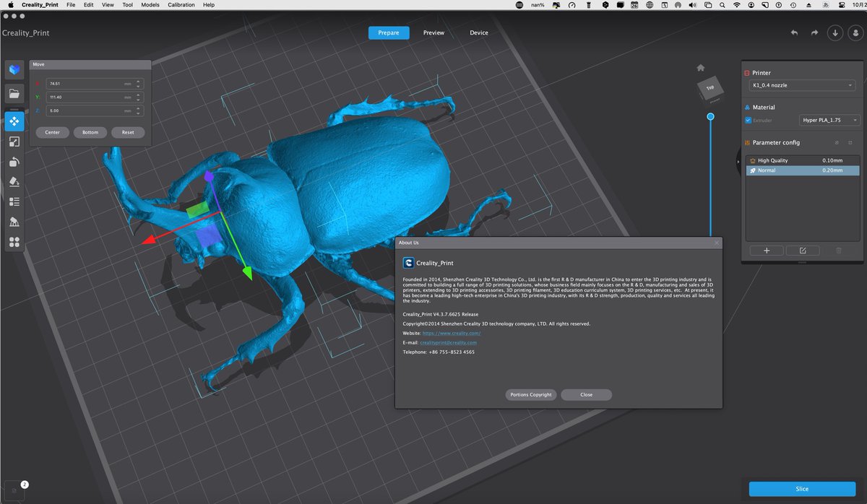
Task: Click the delete parameter config trash icon
Action: 838,251
